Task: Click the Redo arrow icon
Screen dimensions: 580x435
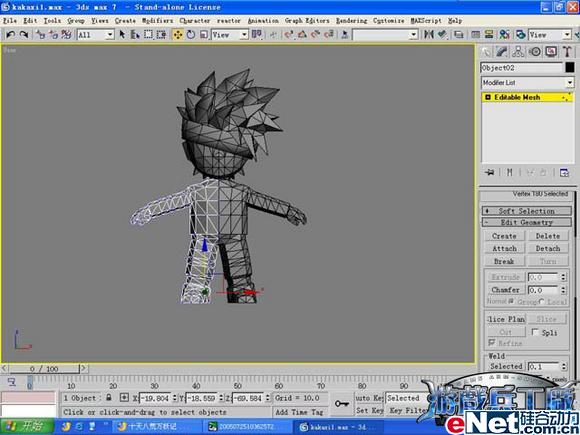Action: tap(24, 35)
